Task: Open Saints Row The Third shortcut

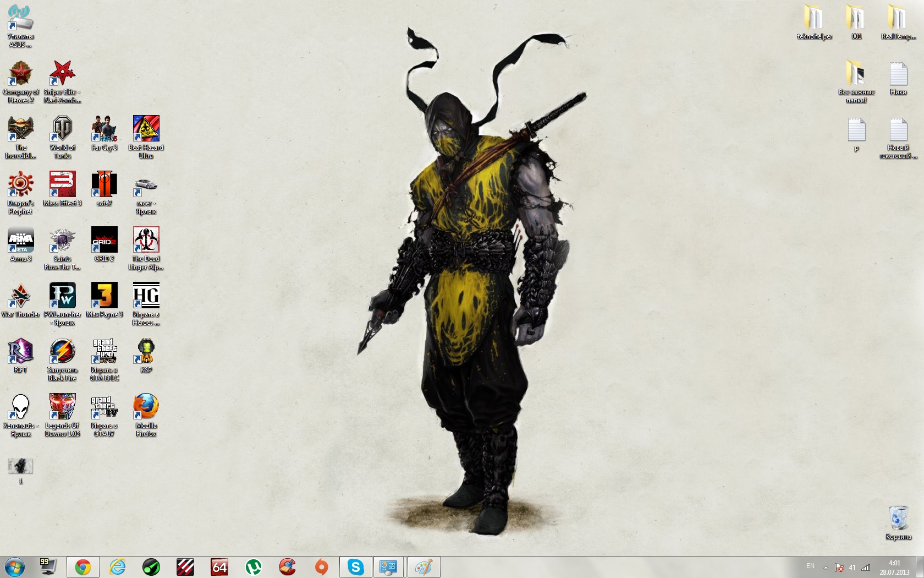Action: pos(62,249)
